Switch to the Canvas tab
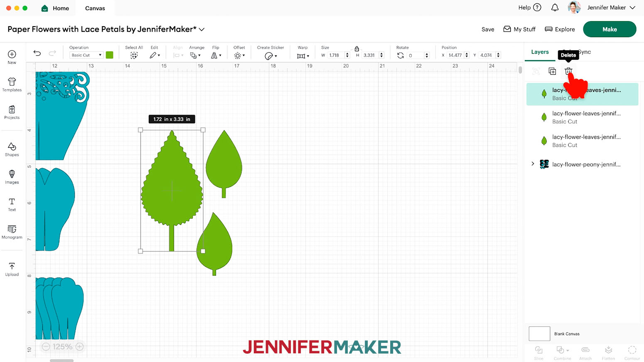This screenshot has width=644, height=362. tap(95, 8)
